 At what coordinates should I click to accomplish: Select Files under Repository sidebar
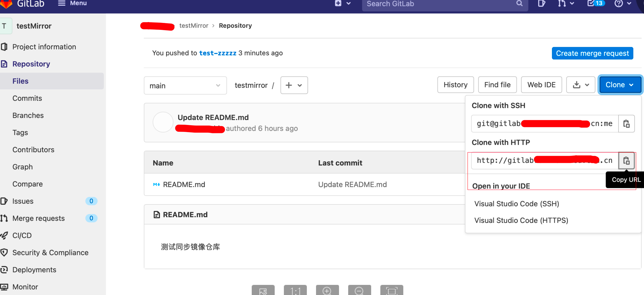20,81
